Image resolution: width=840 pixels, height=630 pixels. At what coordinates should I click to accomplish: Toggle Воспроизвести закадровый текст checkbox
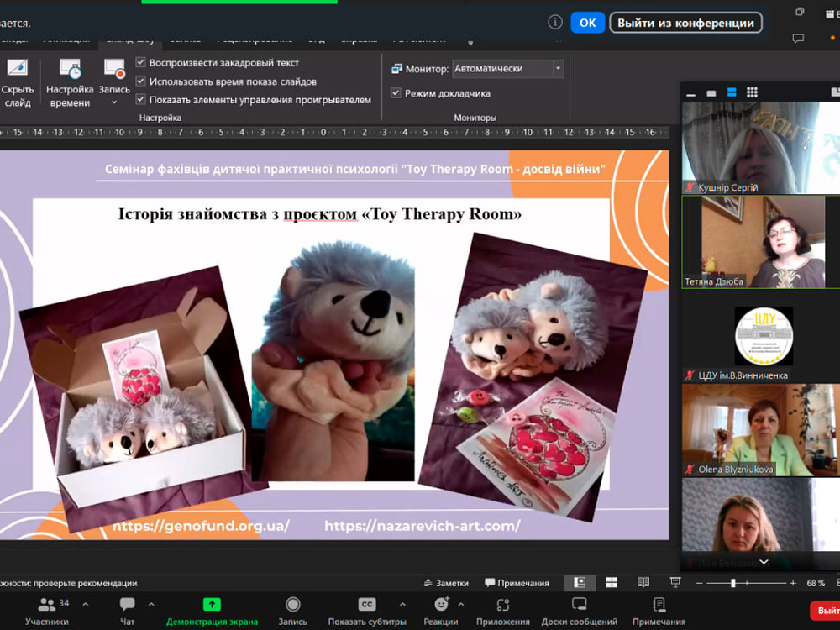pos(141,63)
